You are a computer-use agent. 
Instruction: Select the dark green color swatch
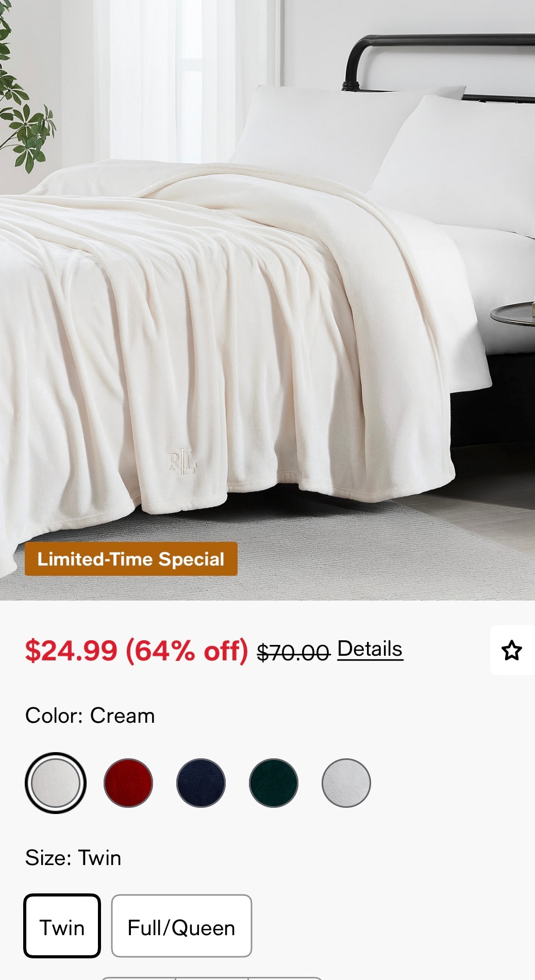[x=274, y=783]
